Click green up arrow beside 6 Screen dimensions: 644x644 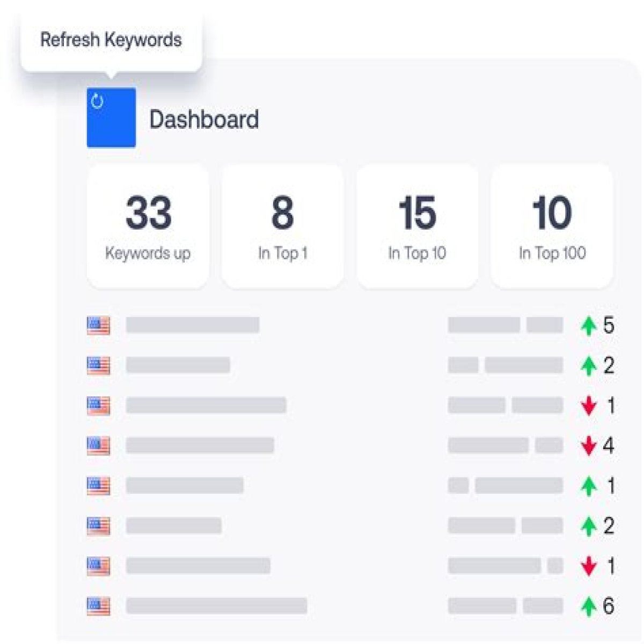[x=589, y=606]
